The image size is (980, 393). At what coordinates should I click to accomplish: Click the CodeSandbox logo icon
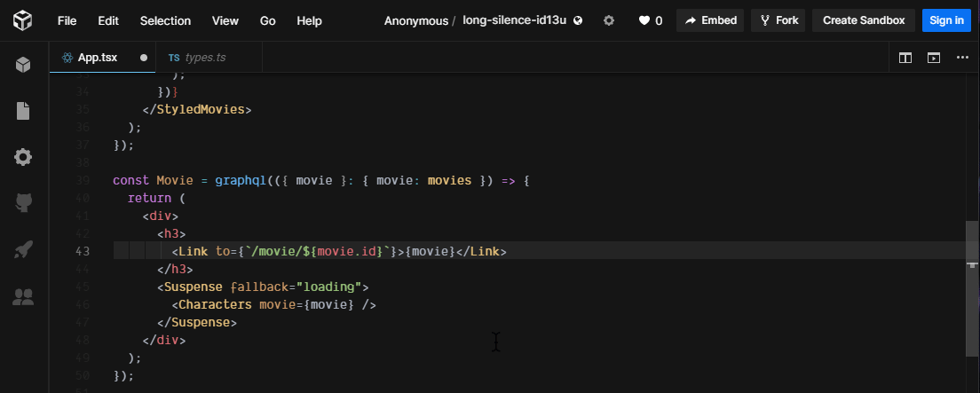tap(22, 20)
